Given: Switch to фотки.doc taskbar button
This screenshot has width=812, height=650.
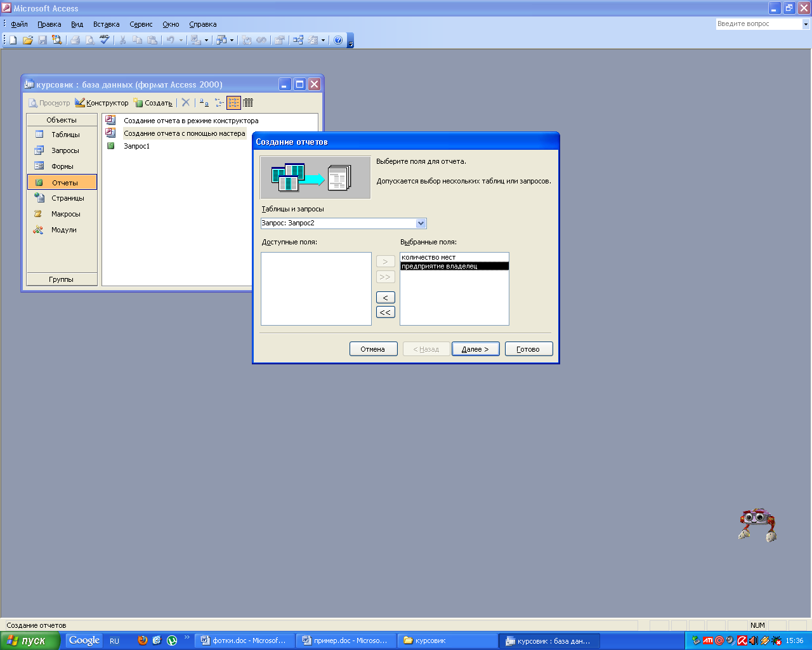Looking at the screenshot, I should pyautogui.click(x=245, y=640).
